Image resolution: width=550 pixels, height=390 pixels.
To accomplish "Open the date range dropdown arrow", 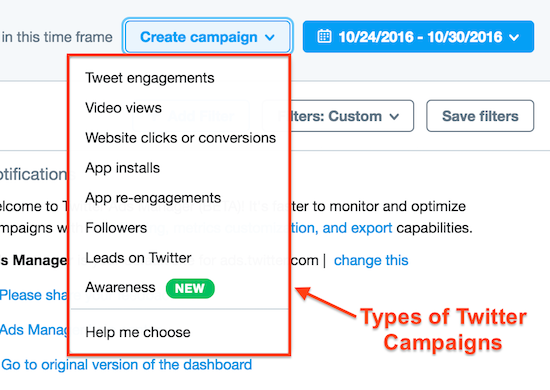I will (x=514, y=37).
